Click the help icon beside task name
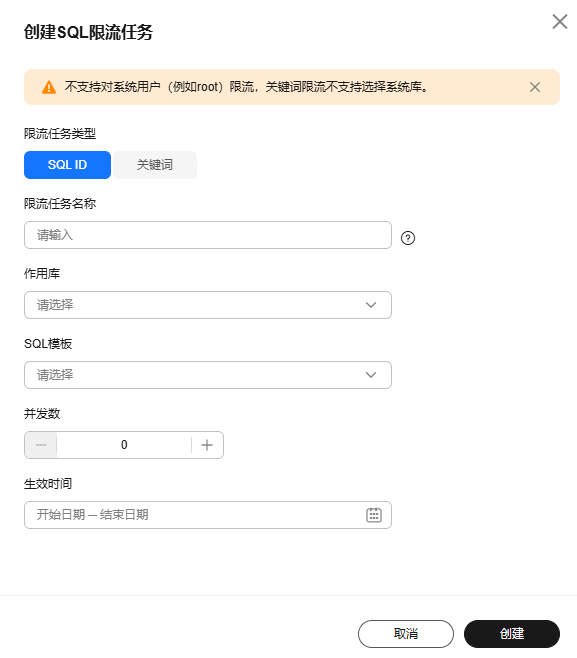The image size is (577, 658). tap(407, 238)
